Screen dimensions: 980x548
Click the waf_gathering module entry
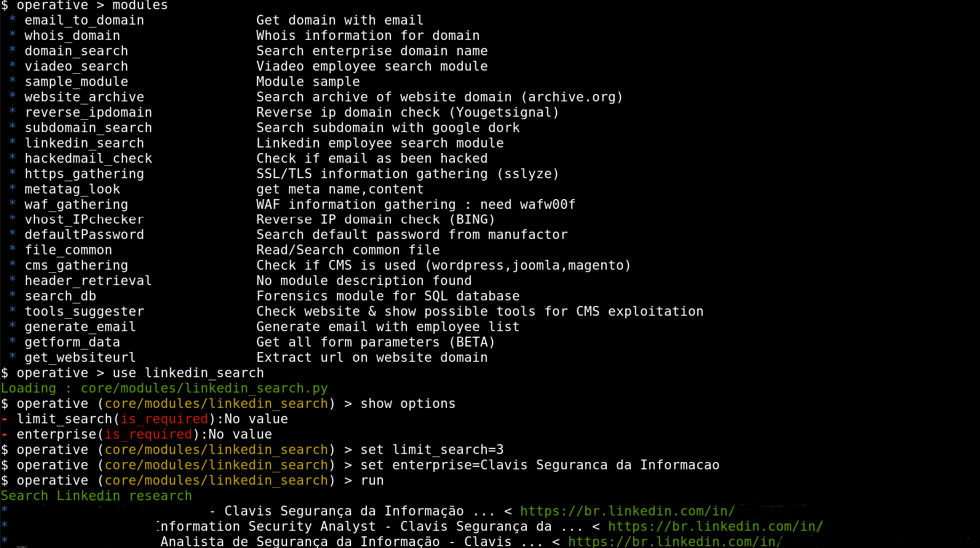pyautogui.click(x=76, y=205)
